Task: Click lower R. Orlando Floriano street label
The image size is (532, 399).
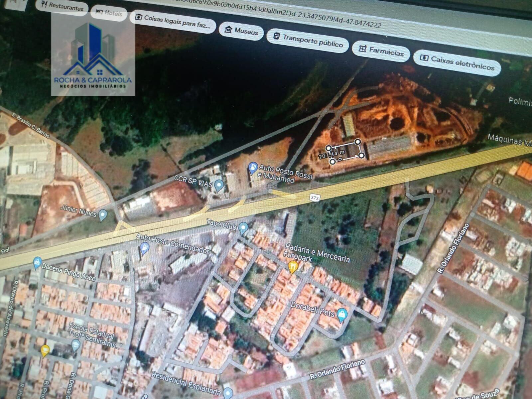Action: coord(337,369)
